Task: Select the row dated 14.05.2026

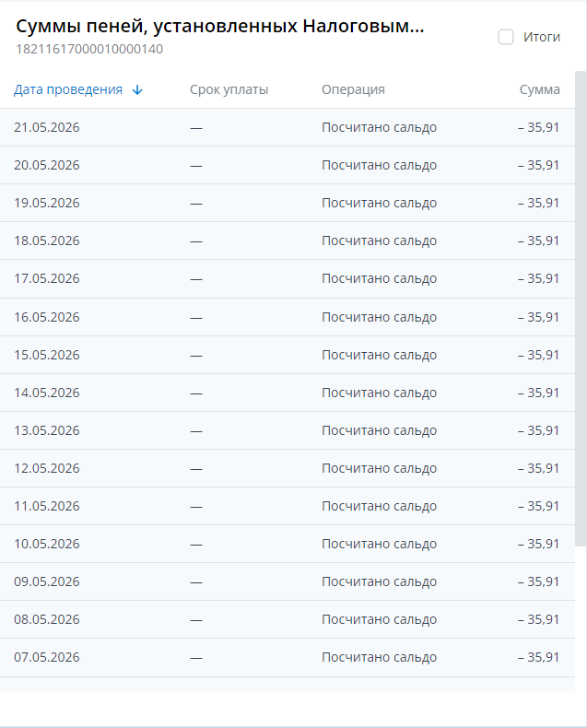Action: (288, 393)
